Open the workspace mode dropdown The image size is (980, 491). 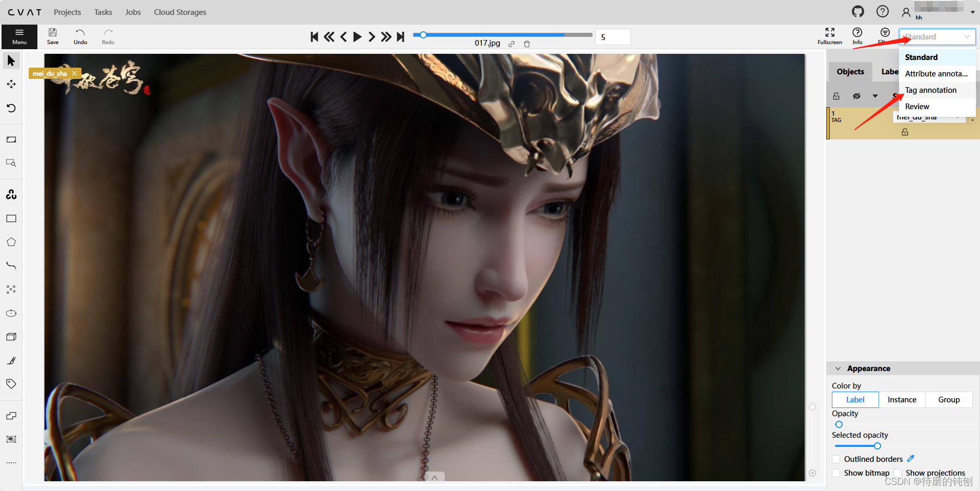click(x=937, y=37)
